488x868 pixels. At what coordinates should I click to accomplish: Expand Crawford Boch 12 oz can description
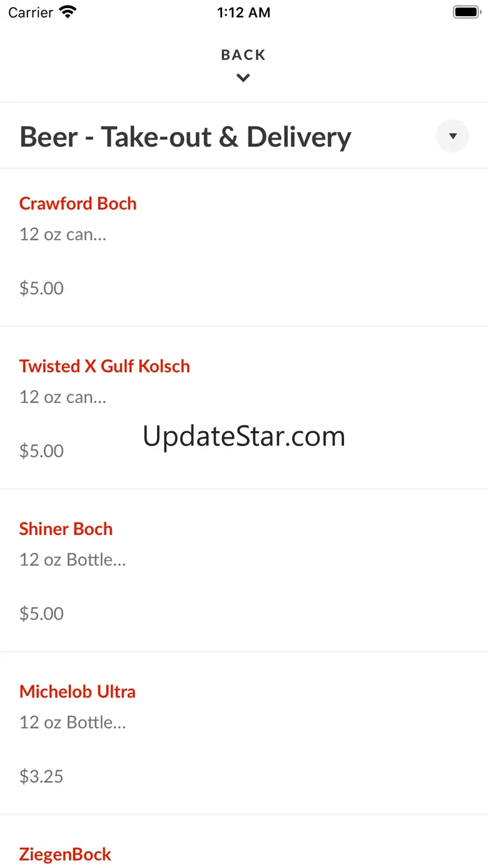tap(63, 235)
